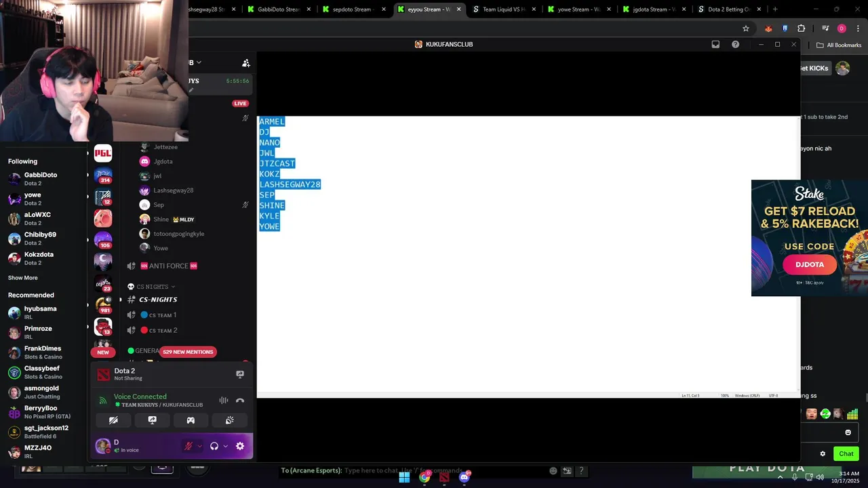The height and width of the screenshot is (488, 868).
Task: Click the blue shield extension icon
Action: [785, 28]
